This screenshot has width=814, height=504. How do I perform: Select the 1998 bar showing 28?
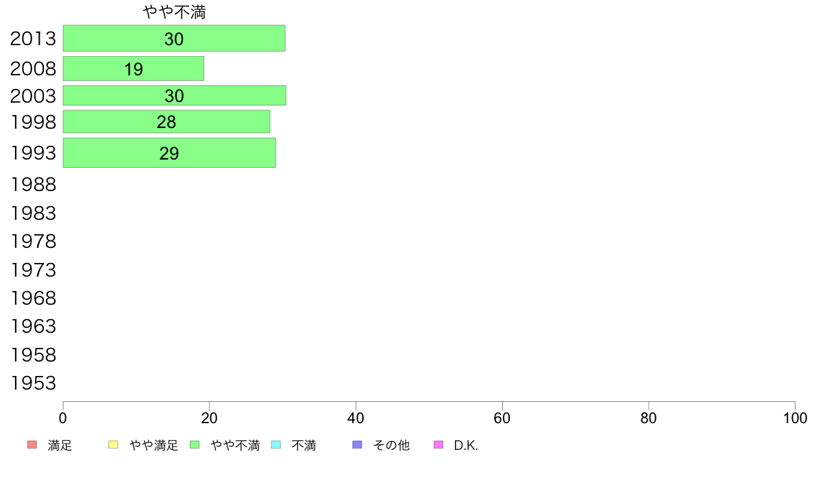[x=166, y=121]
